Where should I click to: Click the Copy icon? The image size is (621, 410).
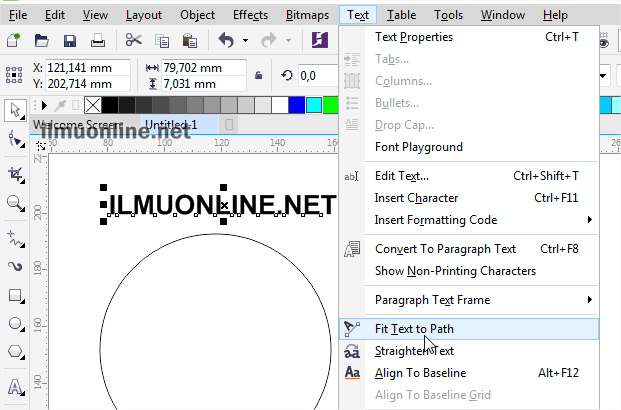162,40
